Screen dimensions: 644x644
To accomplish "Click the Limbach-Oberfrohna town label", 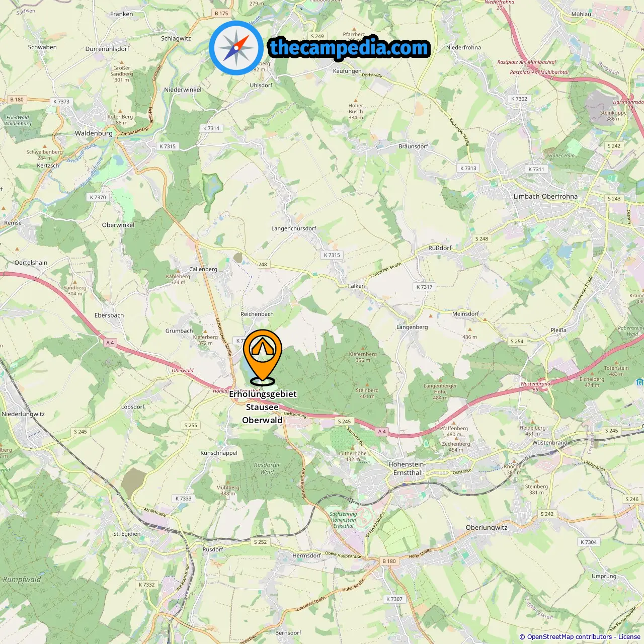I will 545,196.
